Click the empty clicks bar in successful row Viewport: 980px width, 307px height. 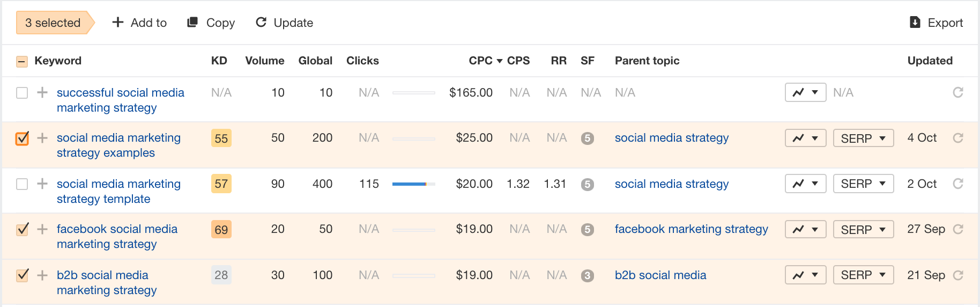(414, 93)
